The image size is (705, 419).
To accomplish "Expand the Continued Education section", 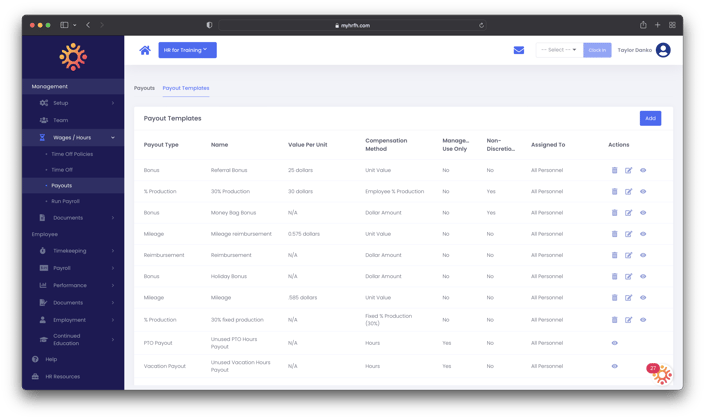I will (x=73, y=339).
